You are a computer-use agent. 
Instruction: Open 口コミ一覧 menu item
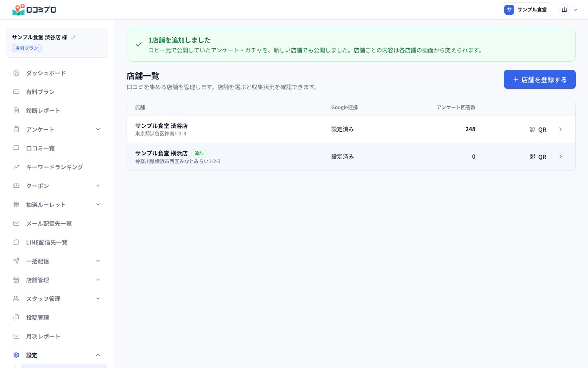point(57,148)
